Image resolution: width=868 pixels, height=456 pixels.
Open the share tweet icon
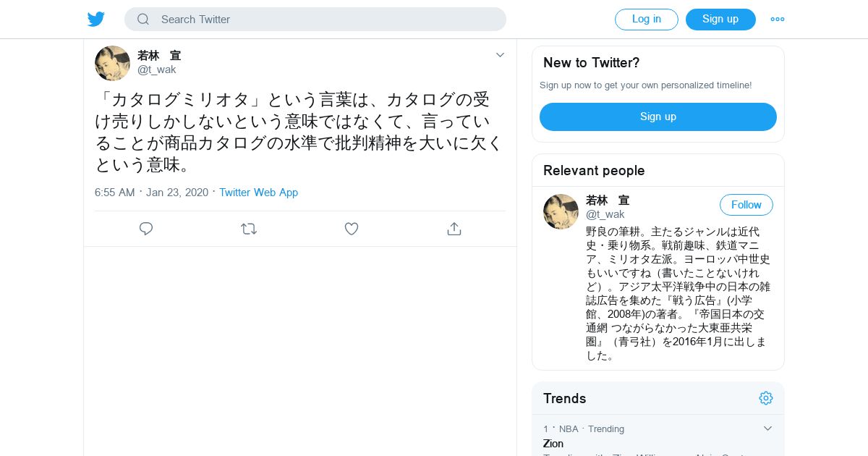pos(454,229)
